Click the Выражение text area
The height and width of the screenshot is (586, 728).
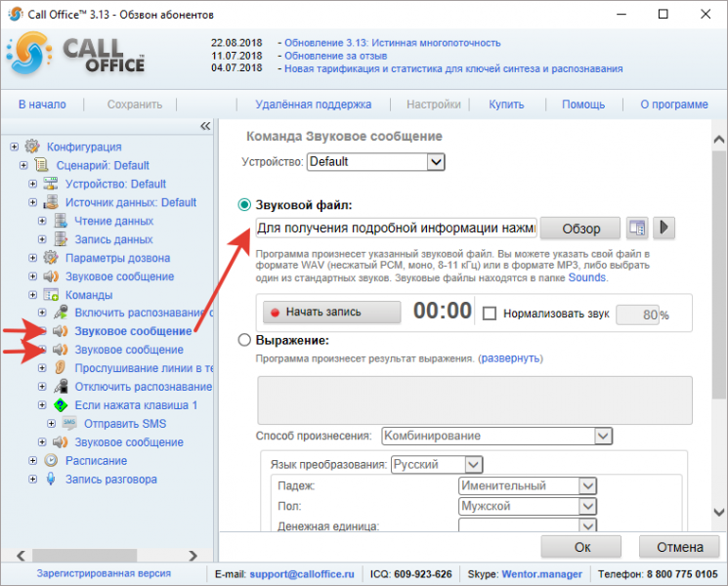click(475, 400)
